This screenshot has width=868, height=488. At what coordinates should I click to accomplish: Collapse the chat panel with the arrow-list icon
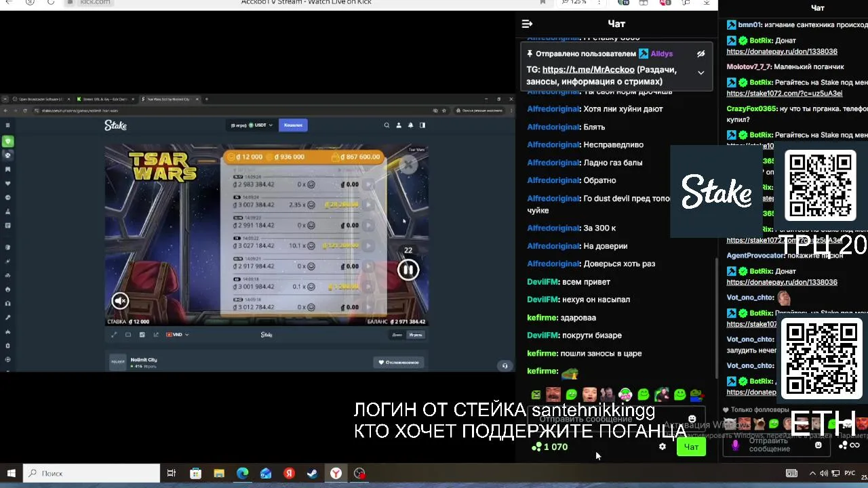point(527,24)
